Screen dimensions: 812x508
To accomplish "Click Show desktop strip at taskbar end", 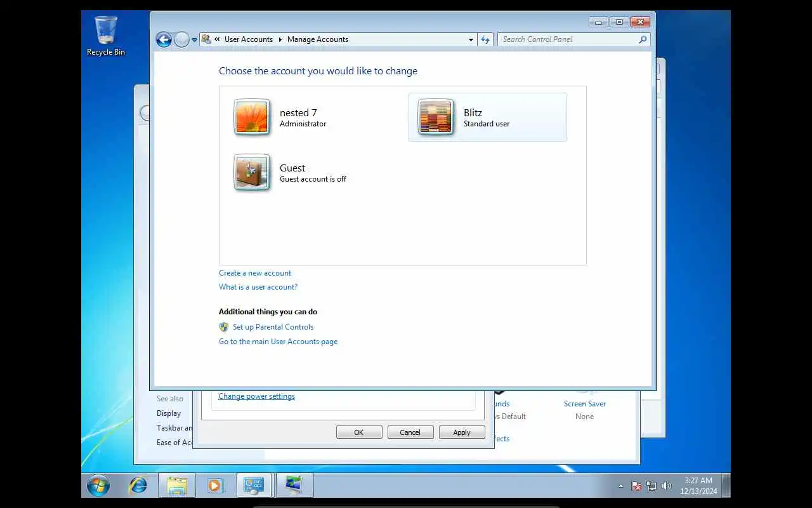I will click(x=726, y=486).
